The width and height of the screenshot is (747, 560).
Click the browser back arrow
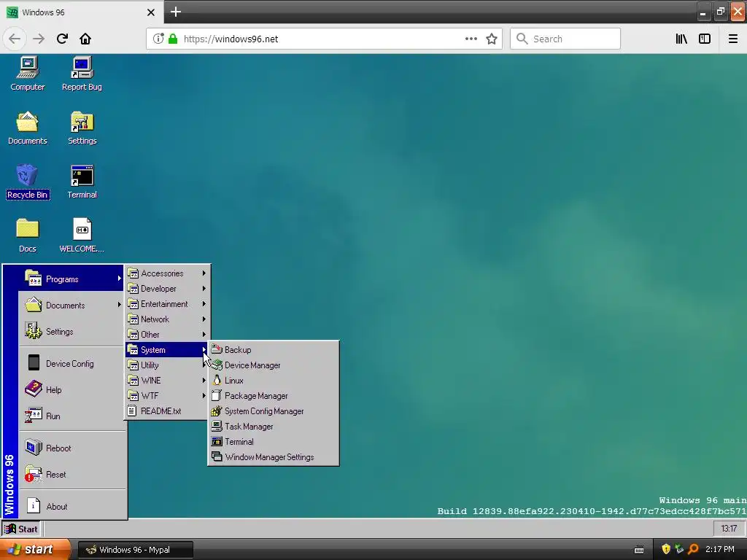pos(15,39)
